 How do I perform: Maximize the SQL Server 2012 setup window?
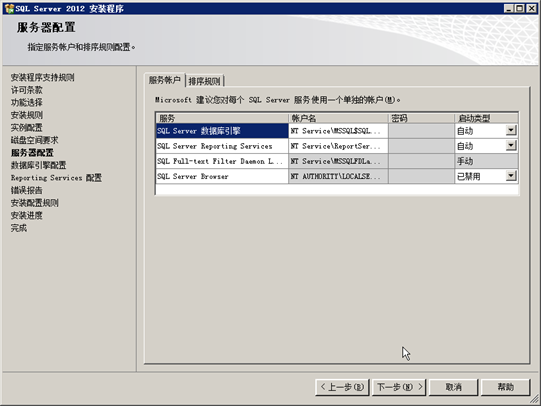(520, 8)
